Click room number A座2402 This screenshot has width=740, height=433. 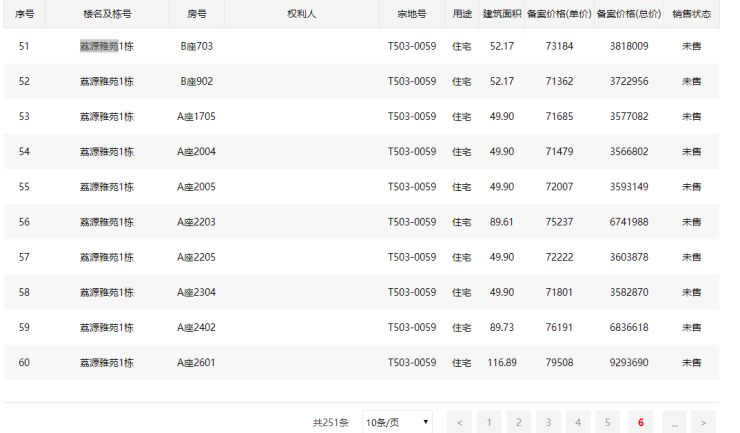click(196, 327)
